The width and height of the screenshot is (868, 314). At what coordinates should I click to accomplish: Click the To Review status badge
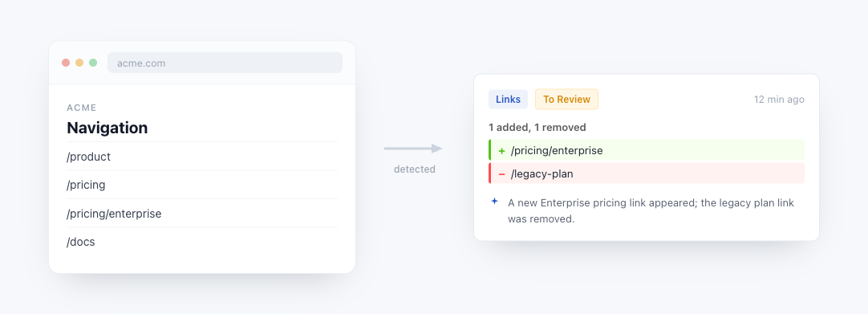pos(566,99)
